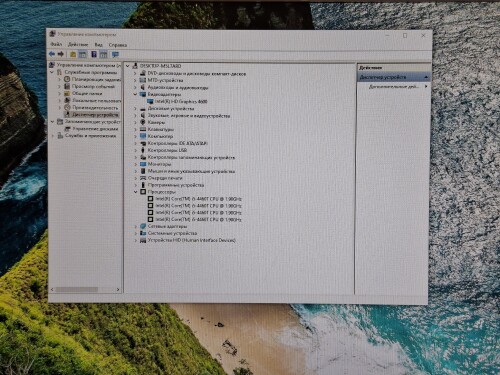Click the yellow folder Up toolbar icon
This screenshot has height=375, width=500.
coord(73,54)
